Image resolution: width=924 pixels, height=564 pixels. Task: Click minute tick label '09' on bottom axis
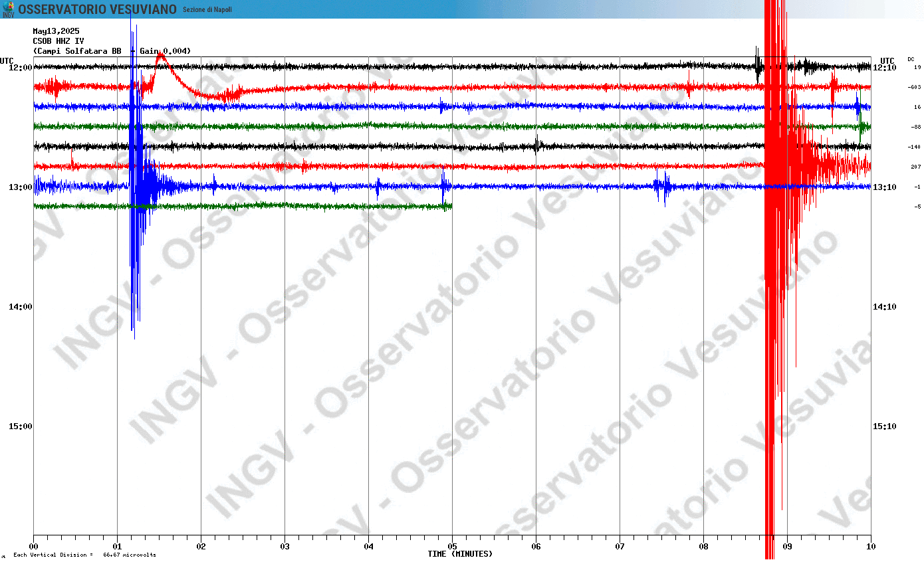click(788, 547)
